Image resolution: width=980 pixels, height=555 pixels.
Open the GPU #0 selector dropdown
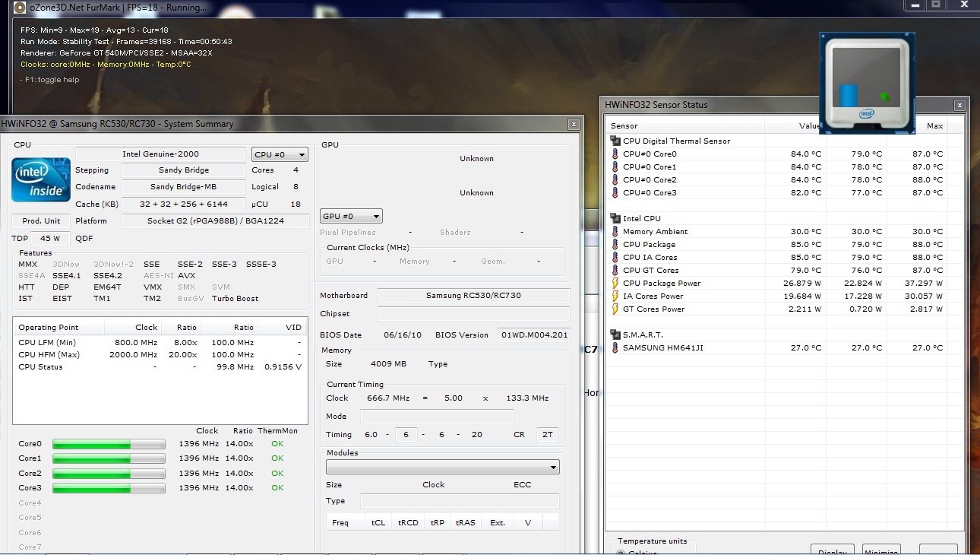pyautogui.click(x=351, y=216)
